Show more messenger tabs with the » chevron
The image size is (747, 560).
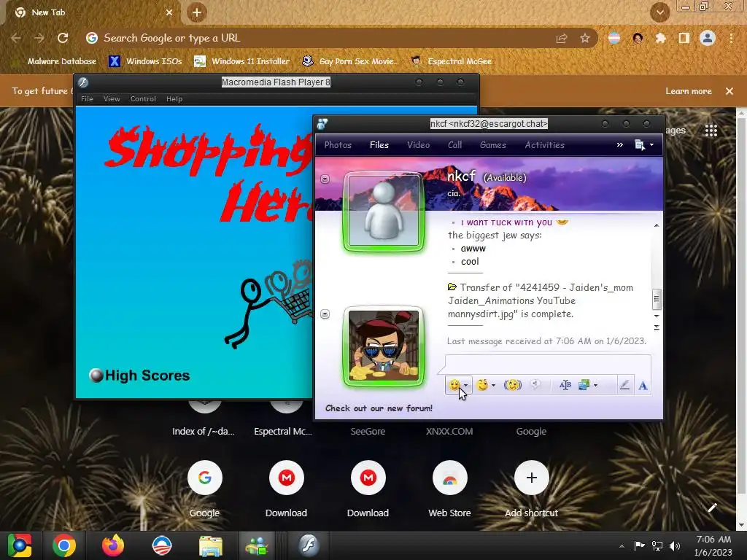point(620,145)
